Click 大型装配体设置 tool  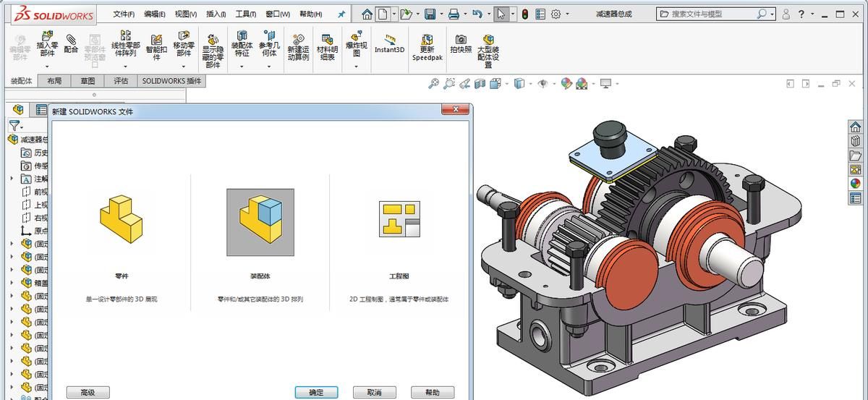[x=488, y=51]
